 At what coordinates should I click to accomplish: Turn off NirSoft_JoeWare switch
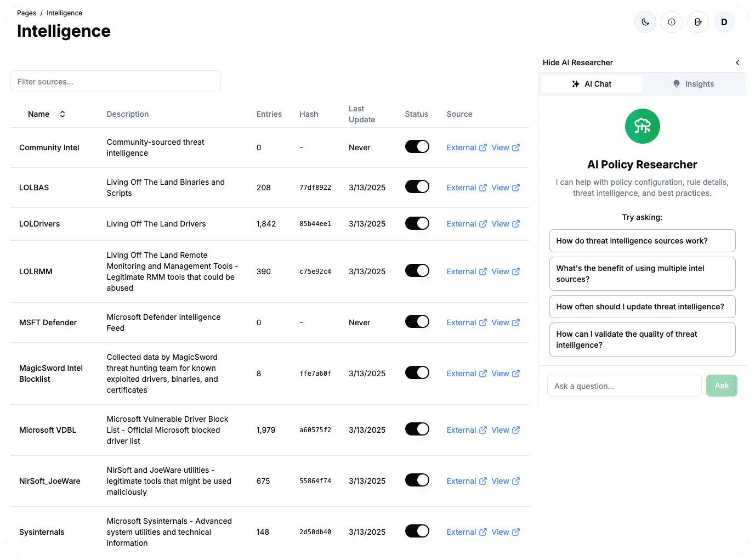[417, 480]
